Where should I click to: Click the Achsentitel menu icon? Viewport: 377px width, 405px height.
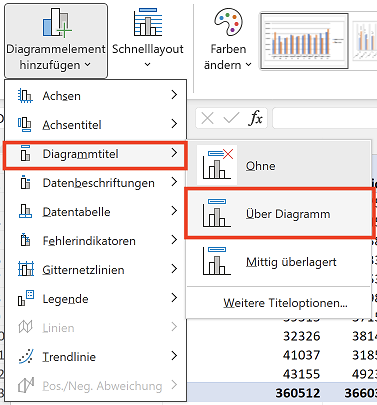pyautogui.click(x=25, y=125)
